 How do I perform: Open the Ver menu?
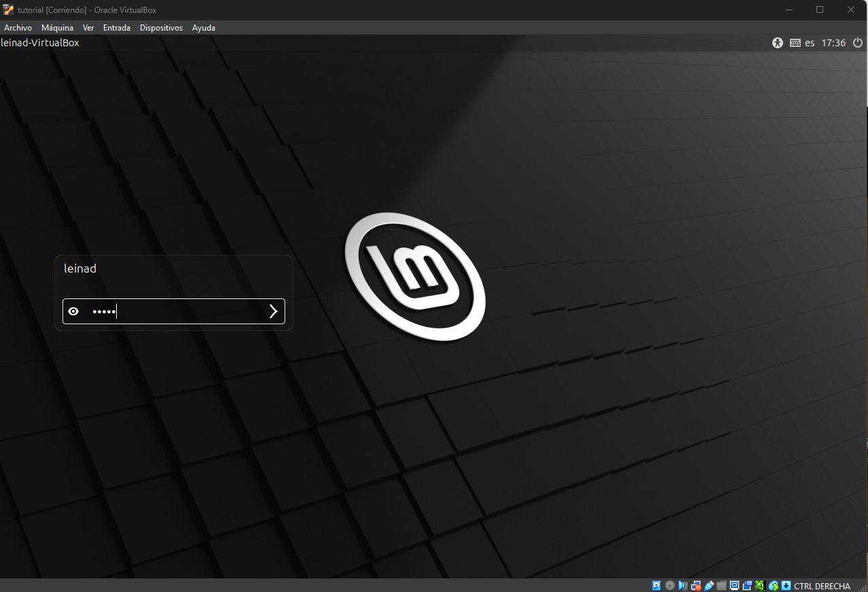click(88, 28)
